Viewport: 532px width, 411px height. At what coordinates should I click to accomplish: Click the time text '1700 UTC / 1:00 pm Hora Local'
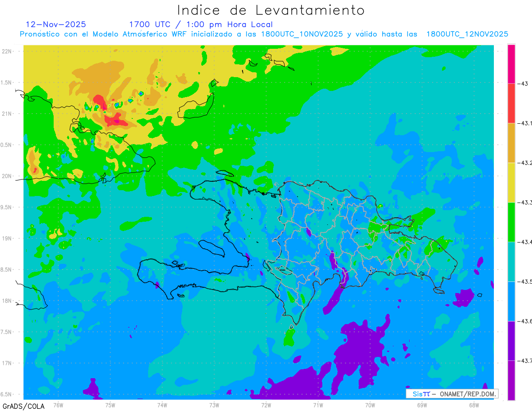[x=201, y=24]
